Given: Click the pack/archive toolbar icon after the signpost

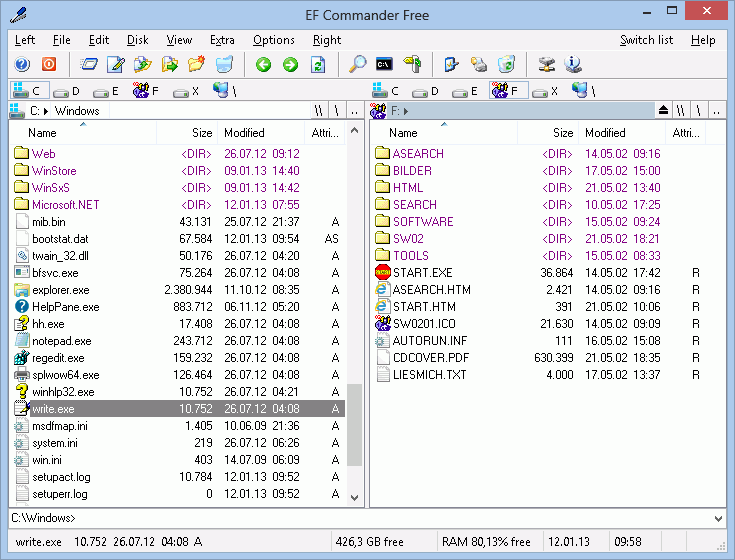Looking at the screenshot, I should (451, 64).
